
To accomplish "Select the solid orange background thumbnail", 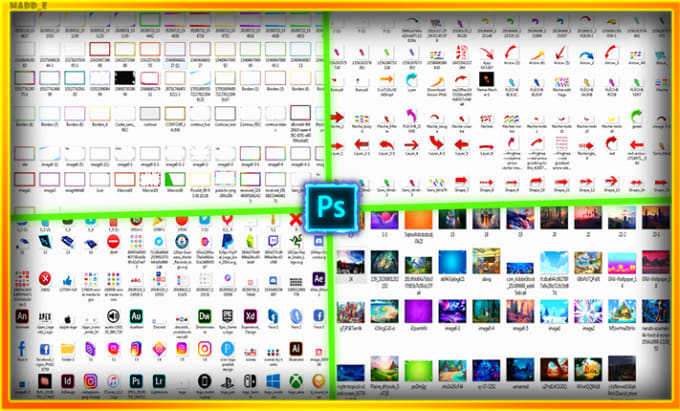I will click(x=418, y=220).
